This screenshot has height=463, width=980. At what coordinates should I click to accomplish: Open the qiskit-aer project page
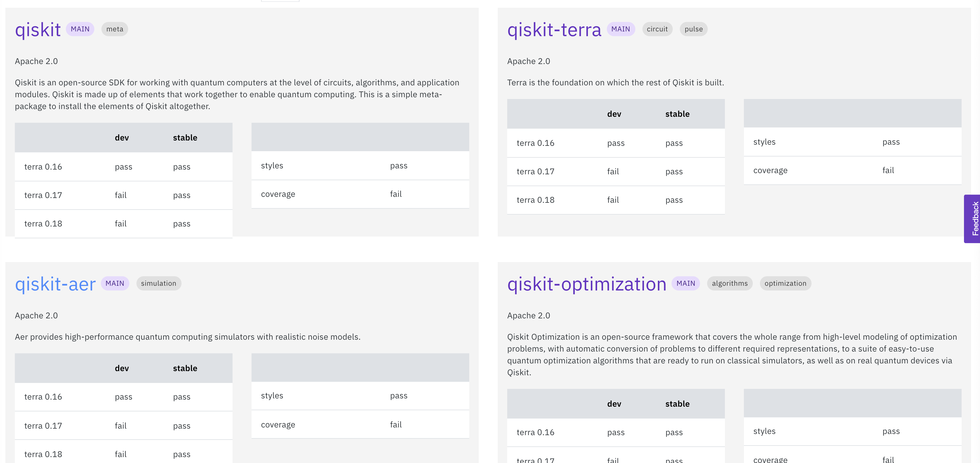pyautogui.click(x=55, y=283)
